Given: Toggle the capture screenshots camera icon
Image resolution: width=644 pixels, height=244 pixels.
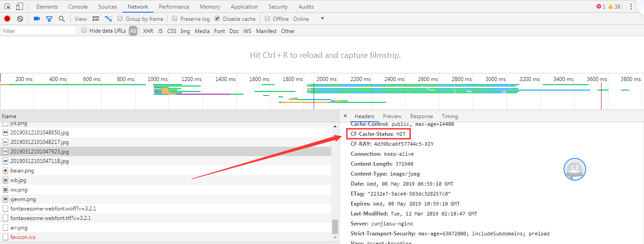Looking at the screenshot, I should click(x=37, y=19).
